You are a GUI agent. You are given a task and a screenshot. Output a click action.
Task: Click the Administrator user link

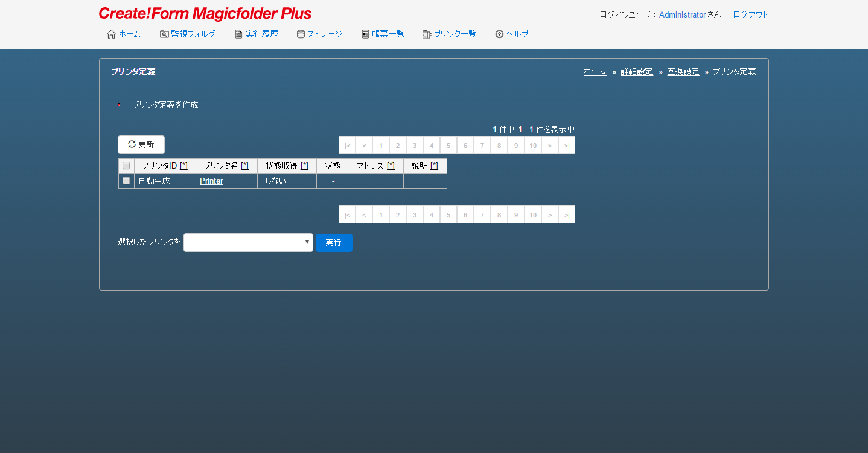(683, 14)
